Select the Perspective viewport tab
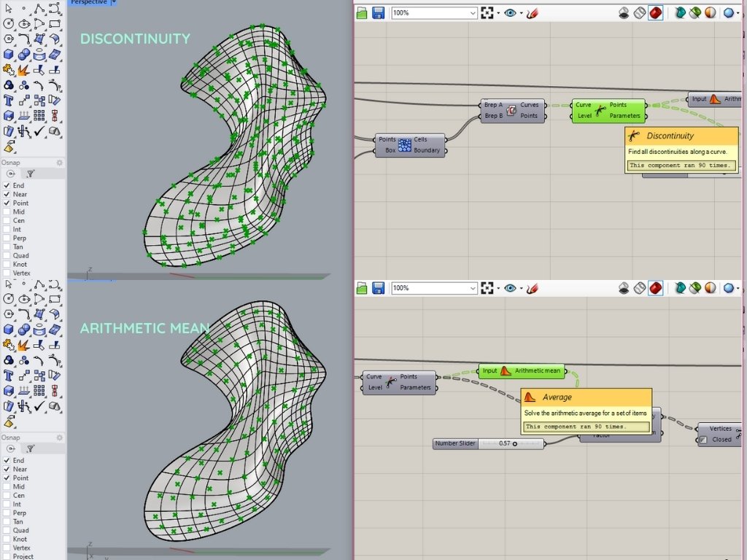The width and height of the screenshot is (747, 560). coord(88,3)
